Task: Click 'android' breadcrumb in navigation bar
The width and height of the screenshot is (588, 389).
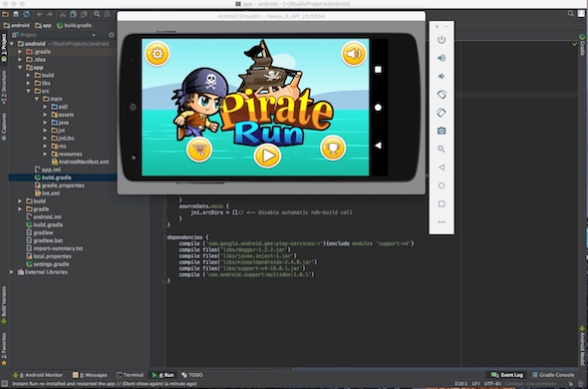Action: pos(16,25)
